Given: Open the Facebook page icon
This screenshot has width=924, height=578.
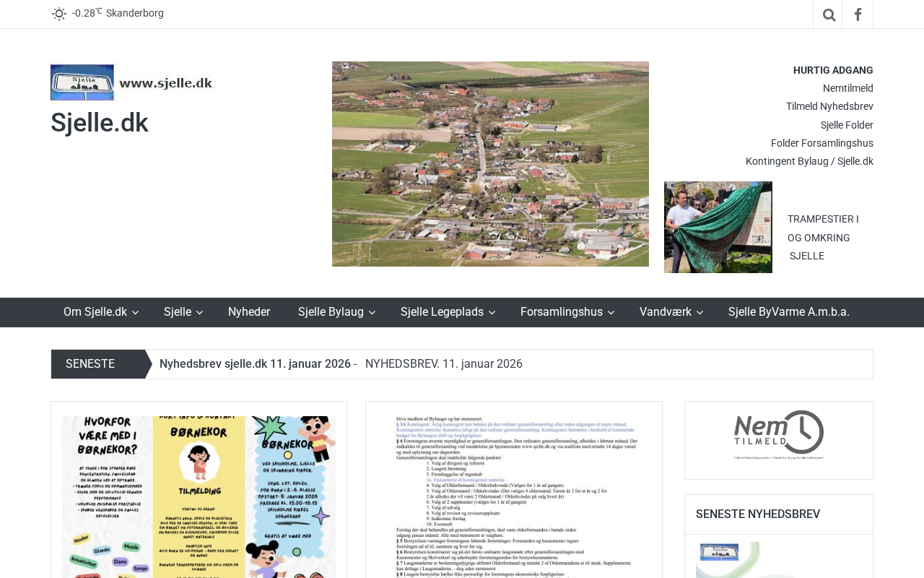Looking at the screenshot, I should (858, 14).
